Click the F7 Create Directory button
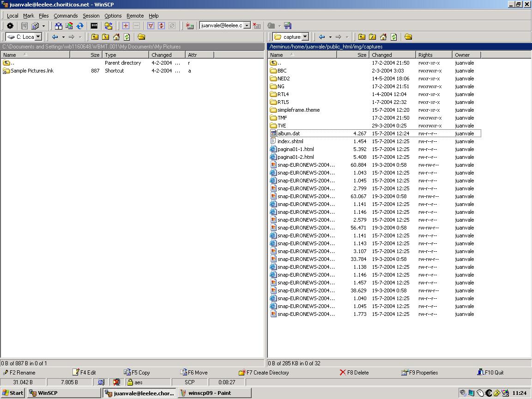Image resolution: width=532 pixels, height=399 pixels. [264, 373]
